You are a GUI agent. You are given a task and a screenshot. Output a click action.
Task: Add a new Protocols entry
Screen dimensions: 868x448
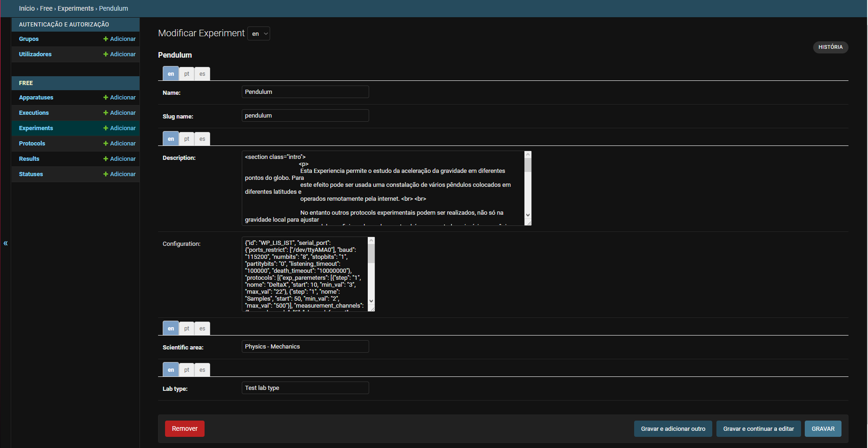(119, 144)
